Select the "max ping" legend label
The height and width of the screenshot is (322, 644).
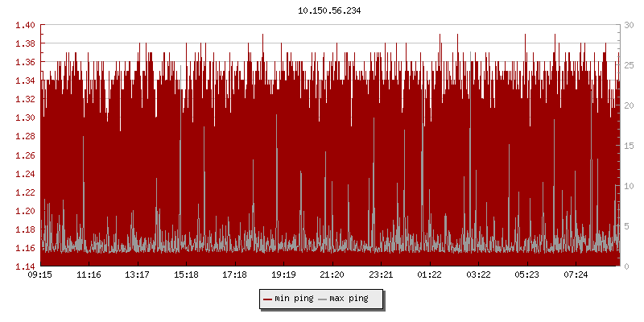click(x=349, y=299)
